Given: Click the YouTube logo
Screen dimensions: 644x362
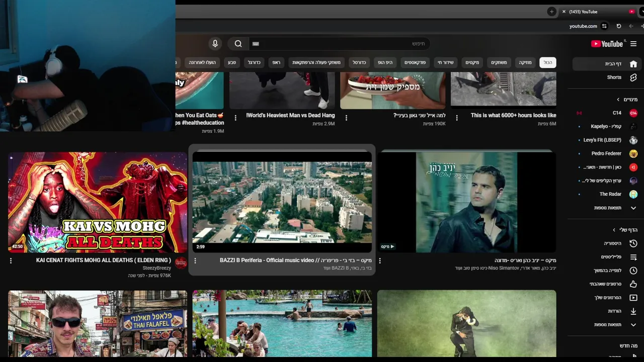Looking at the screenshot, I should (x=607, y=44).
